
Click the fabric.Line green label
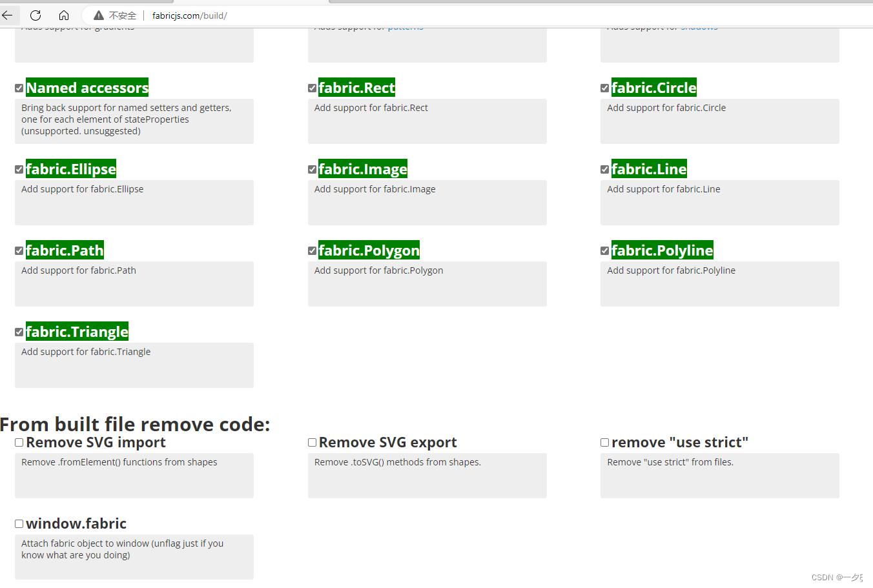pos(649,168)
